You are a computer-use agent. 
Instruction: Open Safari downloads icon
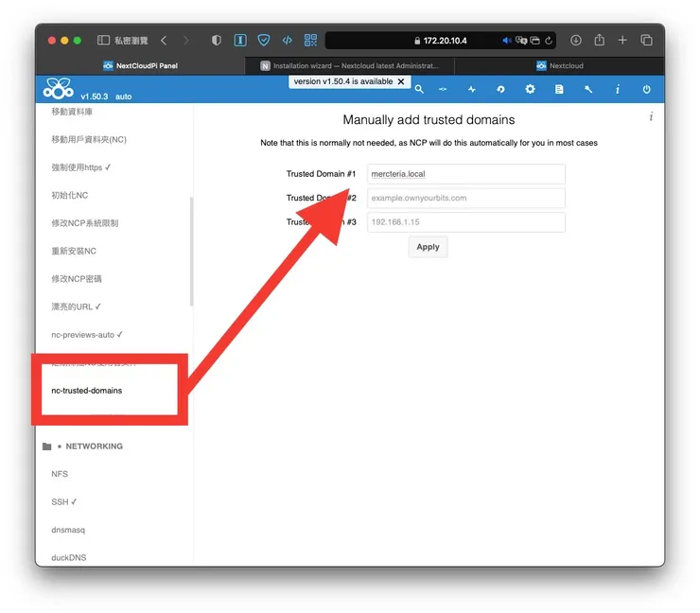[576, 40]
